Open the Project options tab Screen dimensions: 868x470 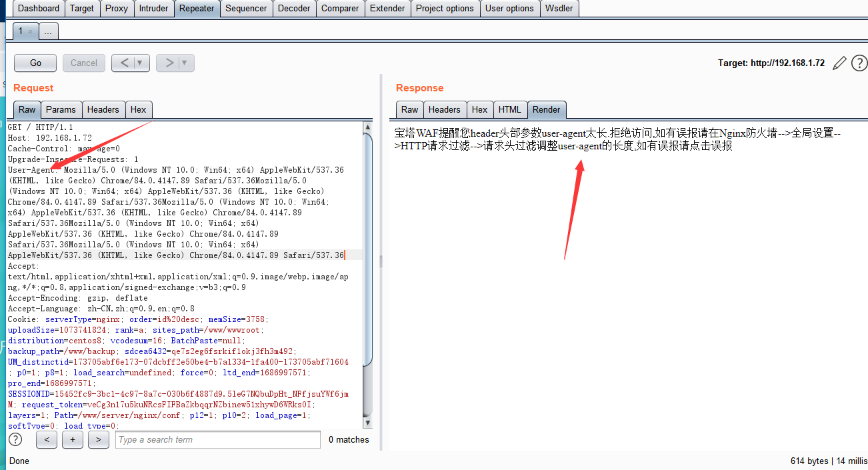[x=445, y=9]
